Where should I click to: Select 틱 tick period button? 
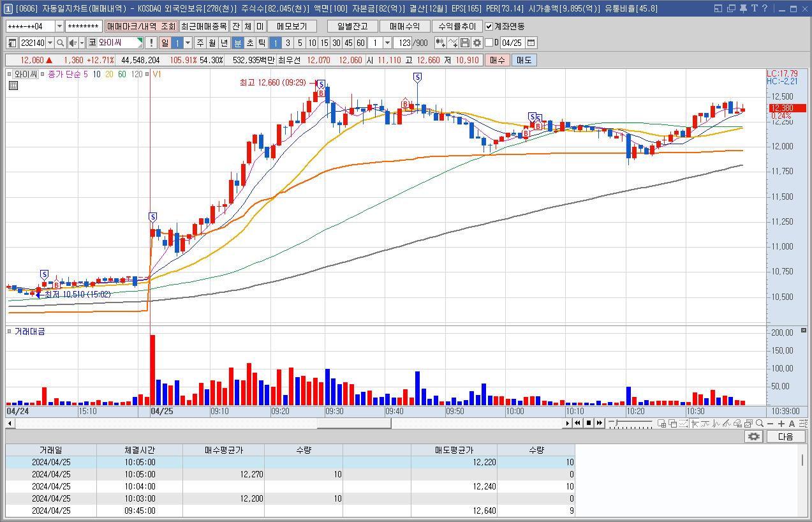coord(262,43)
